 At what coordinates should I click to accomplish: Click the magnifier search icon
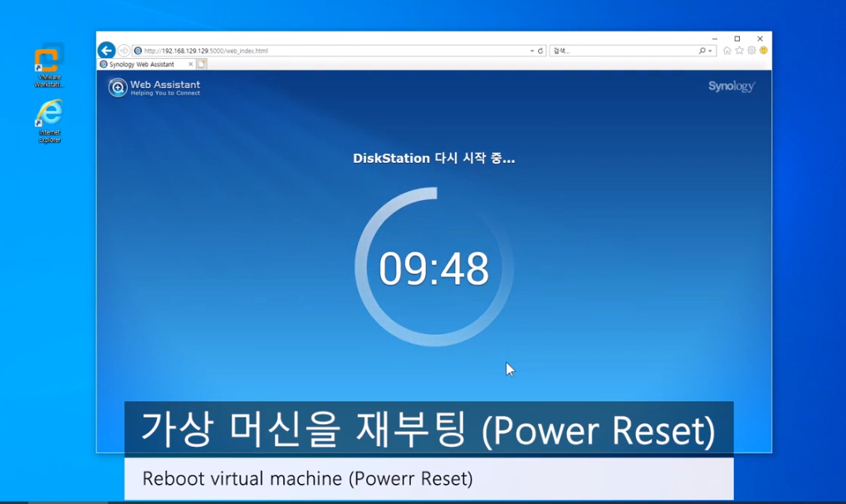tap(702, 51)
